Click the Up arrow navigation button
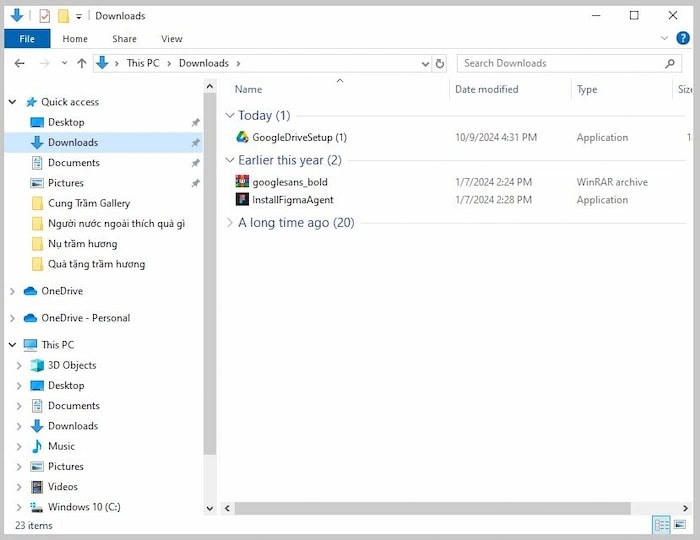This screenshot has height=540, width=700. click(x=82, y=63)
